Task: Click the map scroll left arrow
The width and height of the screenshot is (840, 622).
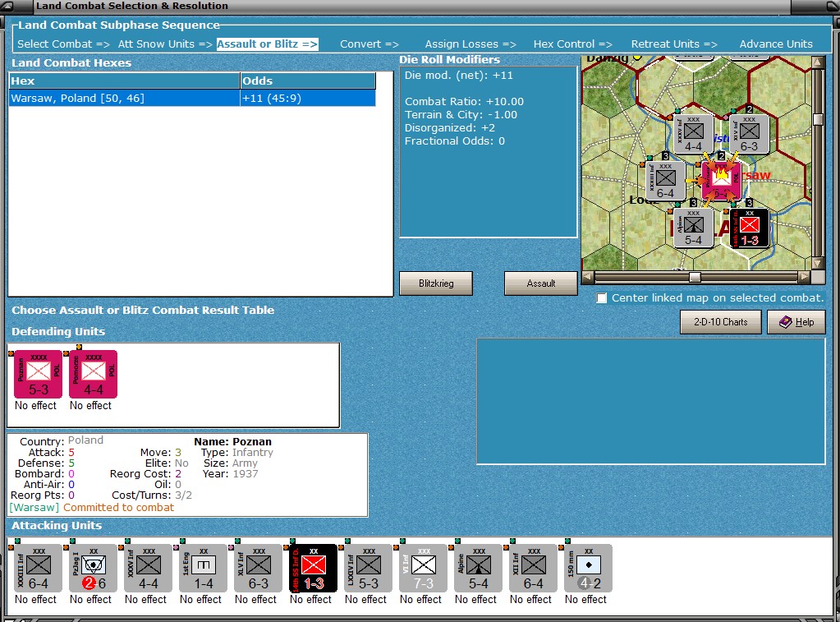Action: pos(588,277)
